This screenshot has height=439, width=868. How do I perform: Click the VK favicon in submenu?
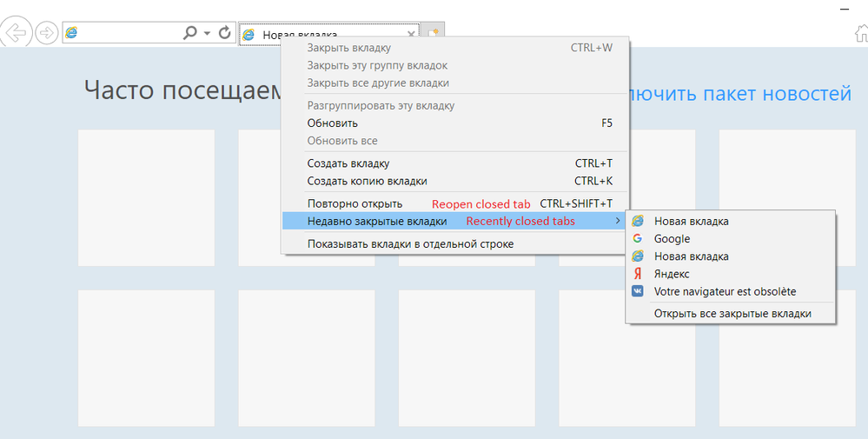click(x=638, y=291)
